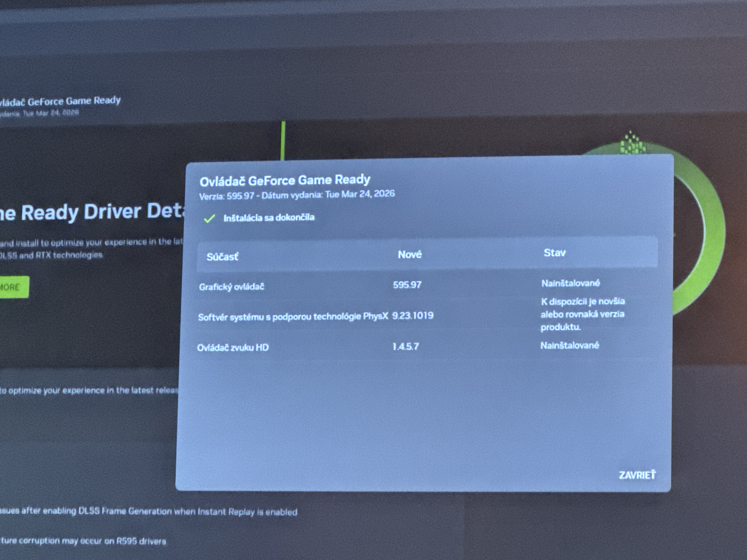Screen dimensions: 747x560
Task: Click the 1.4.5.7 audio driver version
Action: point(406,346)
